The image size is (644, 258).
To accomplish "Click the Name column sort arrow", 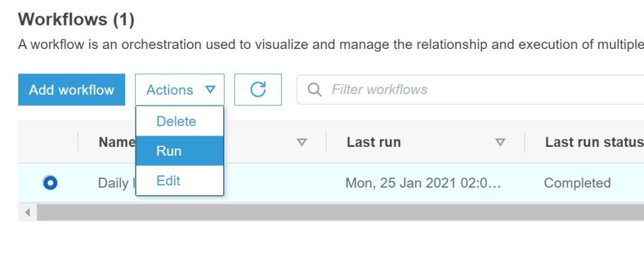I will point(301,142).
